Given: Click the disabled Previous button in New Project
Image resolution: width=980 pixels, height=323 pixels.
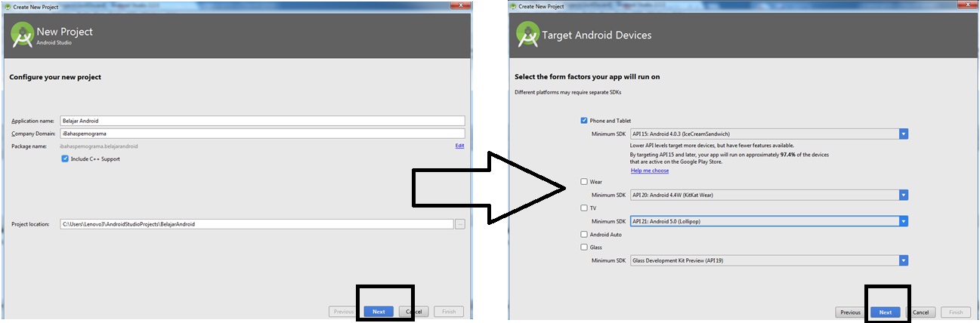Looking at the screenshot, I should (x=344, y=312).
